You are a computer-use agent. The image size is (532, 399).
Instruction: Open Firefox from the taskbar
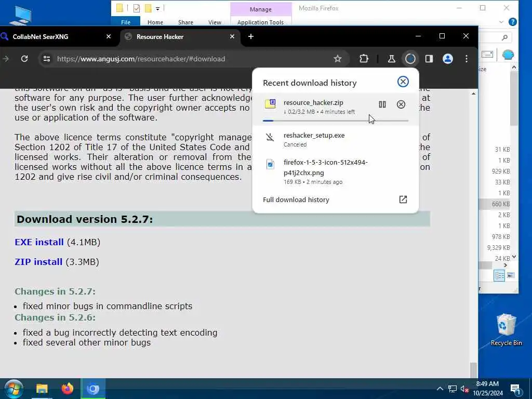click(67, 389)
